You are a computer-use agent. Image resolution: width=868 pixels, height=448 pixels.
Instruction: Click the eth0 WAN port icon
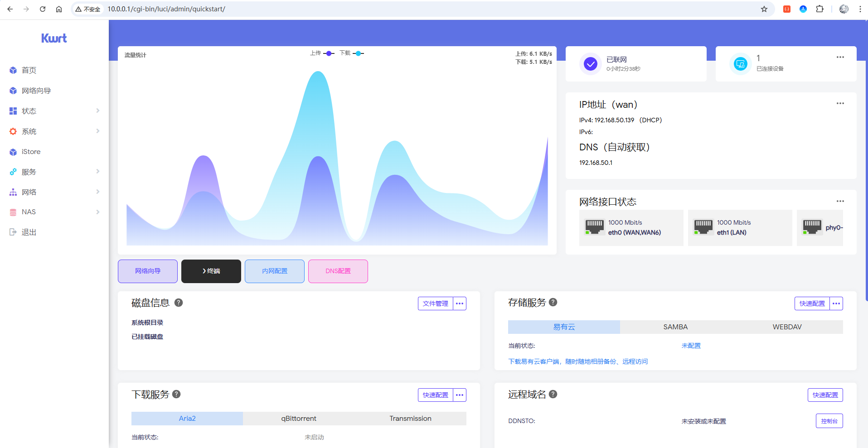(x=594, y=227)
